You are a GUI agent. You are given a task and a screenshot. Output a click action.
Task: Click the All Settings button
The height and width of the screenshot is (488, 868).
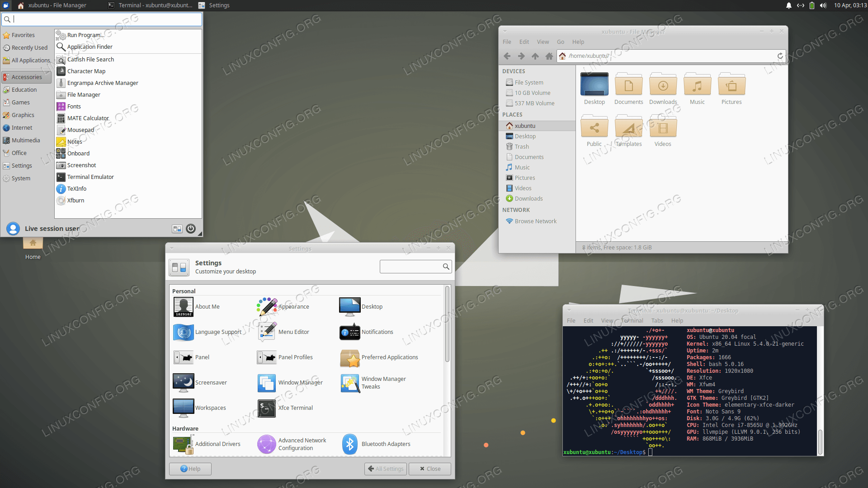coord(386,469)
